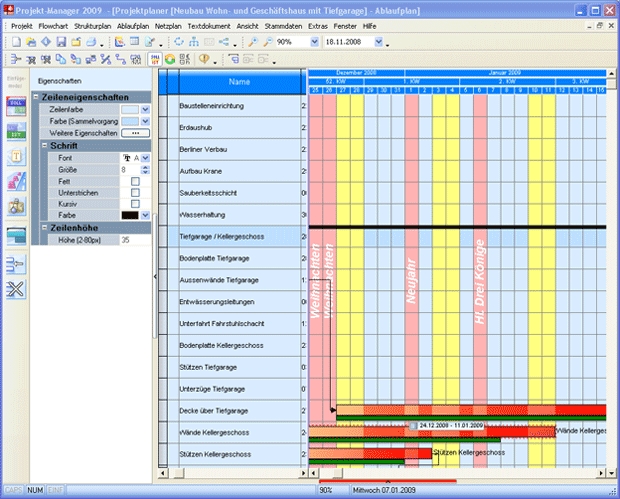
Task: Click the save disk icon
Action: coord(61,42)
